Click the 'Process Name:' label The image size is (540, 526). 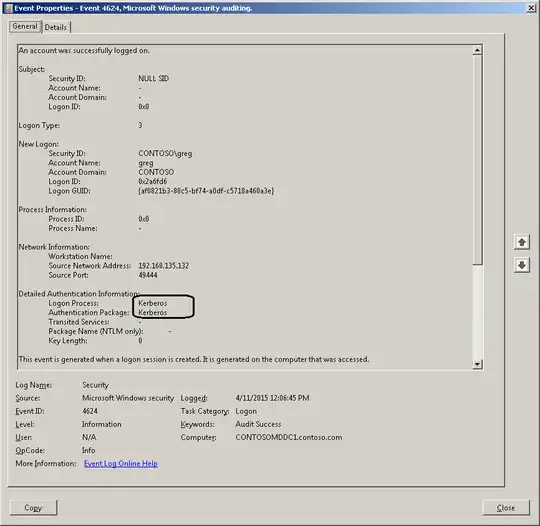pos(73,228)
